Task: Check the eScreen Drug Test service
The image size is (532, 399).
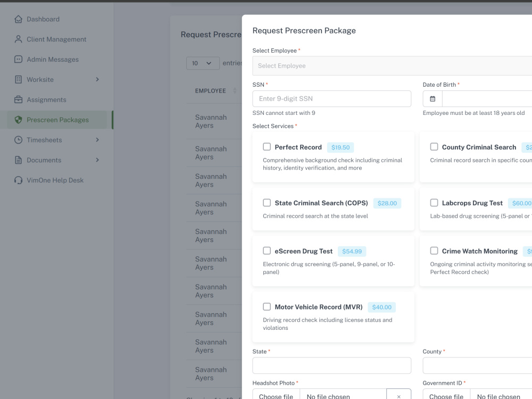Action: pyautogui.click(x=267, y=251)
